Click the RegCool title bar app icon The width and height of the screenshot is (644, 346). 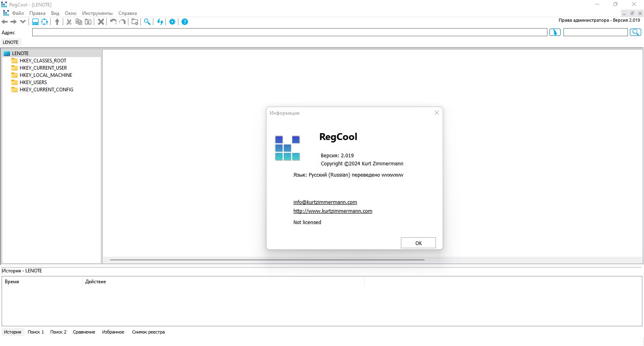coord(4,4)
